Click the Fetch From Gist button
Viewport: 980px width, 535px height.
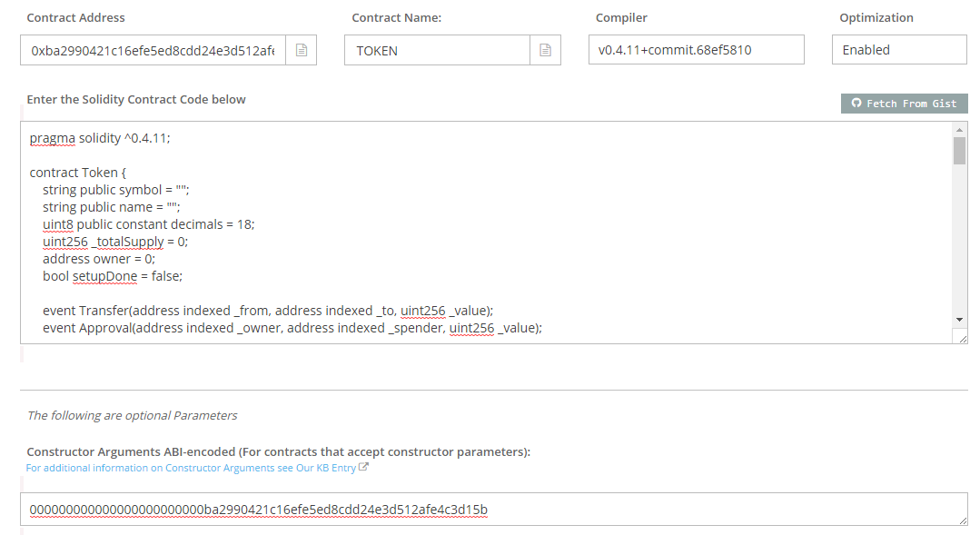[905, 104]
